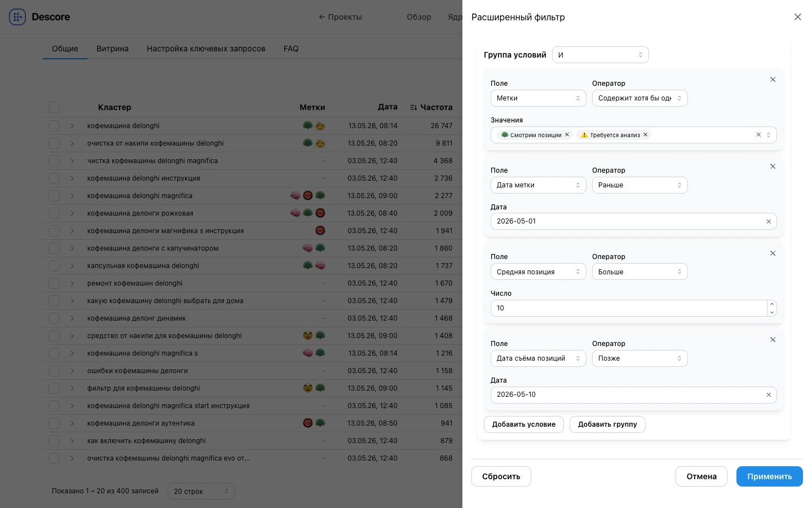Screen dimensions: 812x508
Task: Open Настройка ключевых запросов tab
Action: coord(206,49)
